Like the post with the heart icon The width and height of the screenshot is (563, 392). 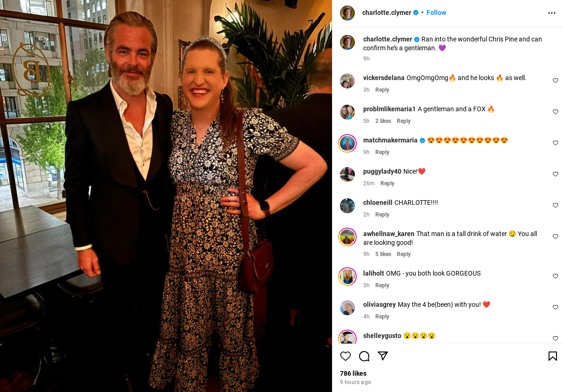point(346,356)
